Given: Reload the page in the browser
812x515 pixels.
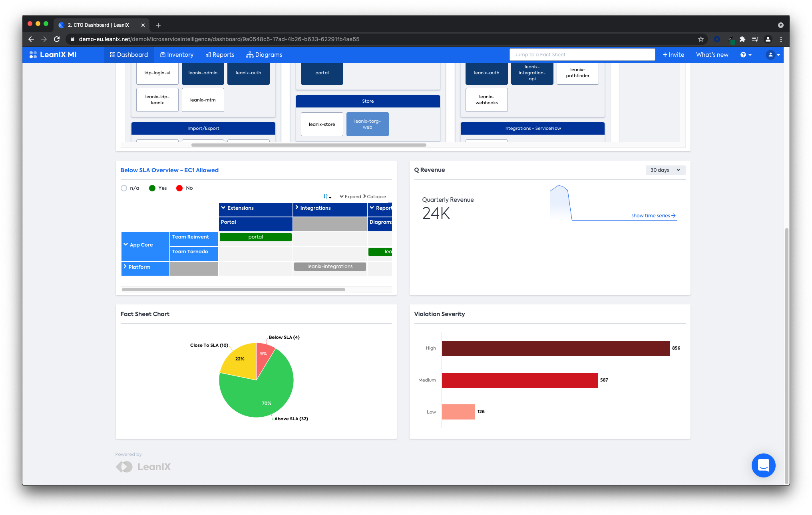Looking at the screenshot, I should 57,39.
